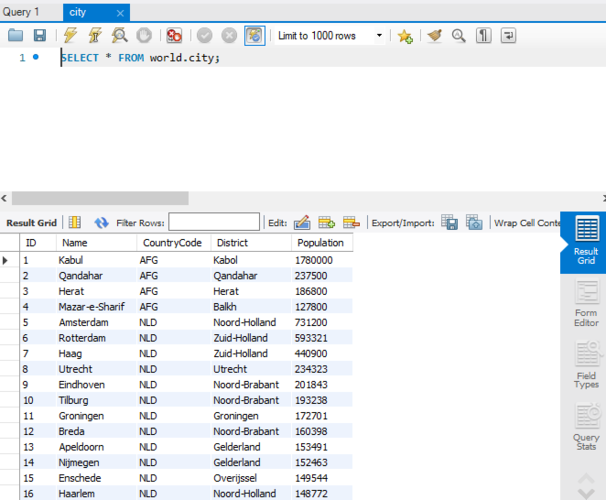606x500 pixels.
Task: Refresh the result grid data
Action: point(101,223)
